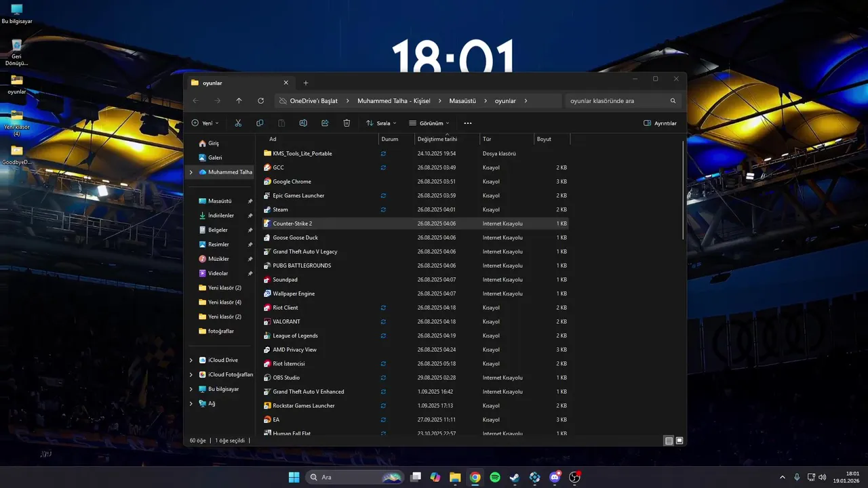The image size is (868, 488).
Task: Switch to details list view icon in status bar
Action: (669, 441)
